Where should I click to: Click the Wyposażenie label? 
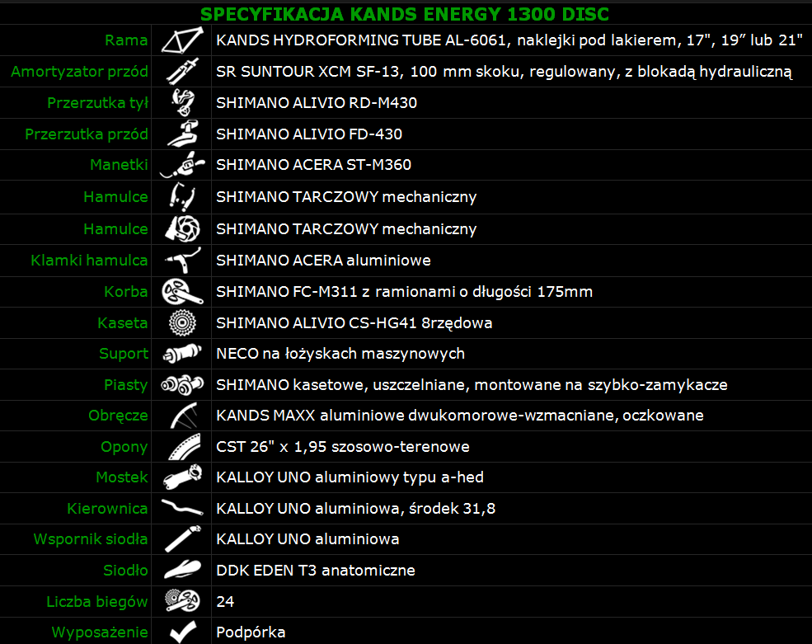[x=100, y=632]
